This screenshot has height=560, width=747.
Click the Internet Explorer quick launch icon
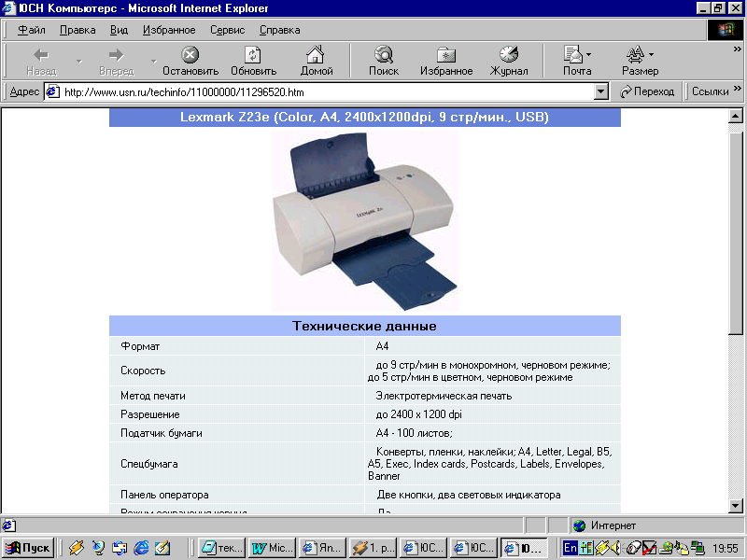click(x=141, y=548)
